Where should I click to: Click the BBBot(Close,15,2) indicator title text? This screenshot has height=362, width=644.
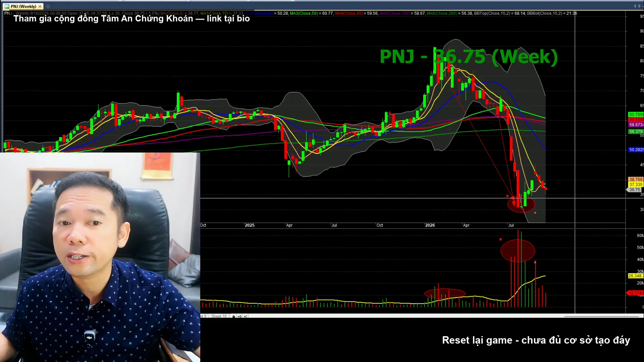[x=545, y=13]
